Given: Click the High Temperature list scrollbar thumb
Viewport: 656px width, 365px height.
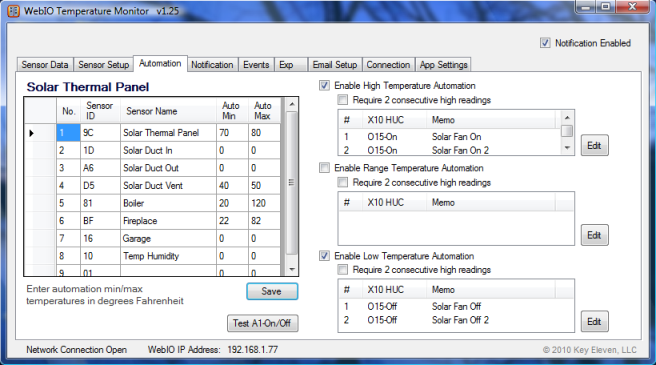Looking at the screenshot, I should click(x=567, y=131).
